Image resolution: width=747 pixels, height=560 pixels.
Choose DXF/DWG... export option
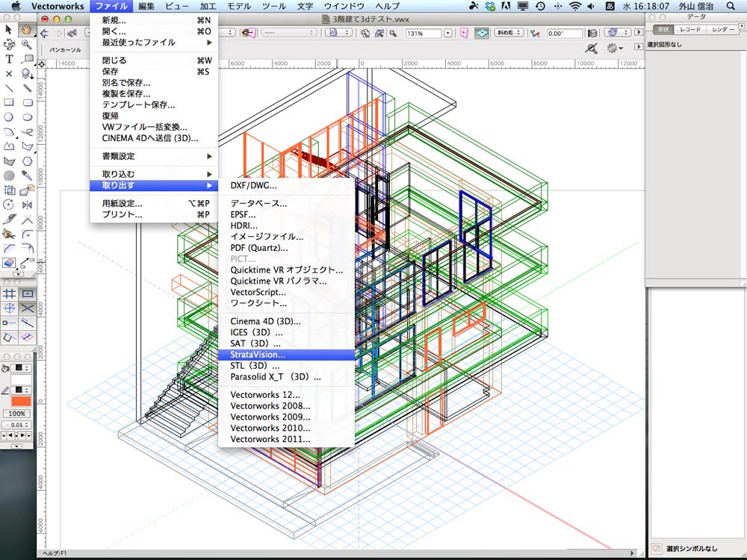pyautogui.click(x=286, y=186)
